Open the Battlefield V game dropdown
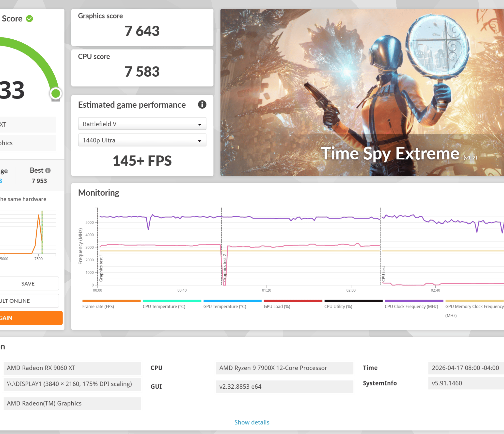The image size is (504, 434). [142, 124]
